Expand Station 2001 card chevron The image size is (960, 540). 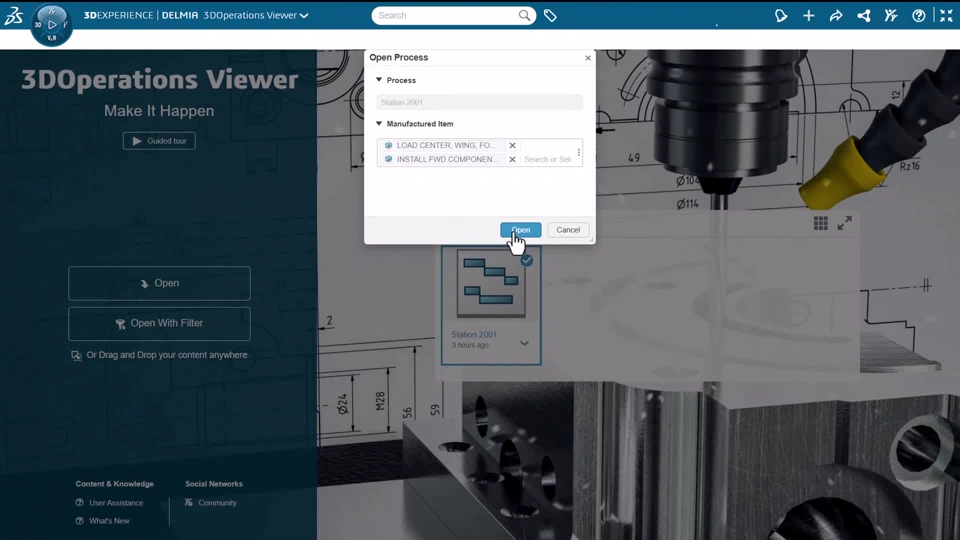click(x=525, y=343)
